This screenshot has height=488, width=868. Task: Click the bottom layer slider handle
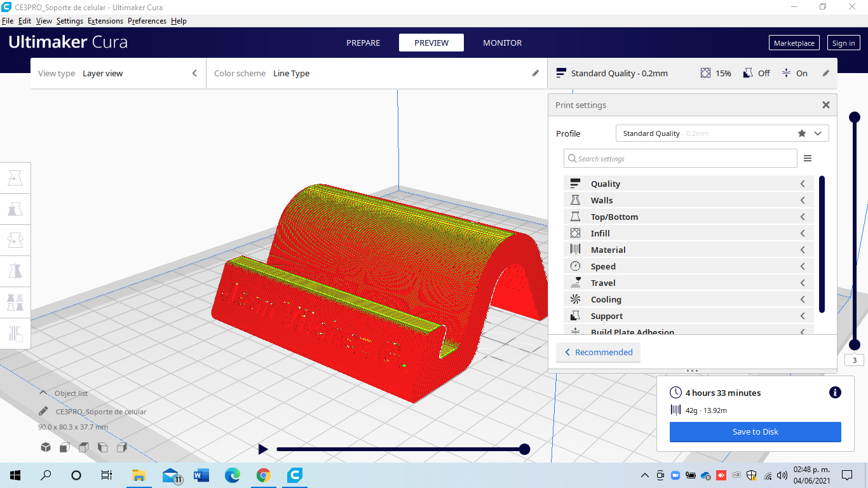pos(855,344)
